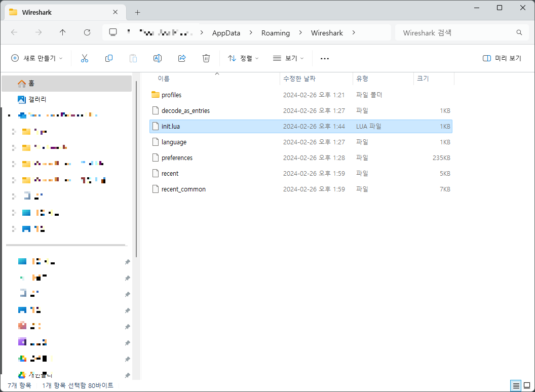Open the See more options menu
The height and width of the screenshot is (392, 535).
(x=324, y=58)
